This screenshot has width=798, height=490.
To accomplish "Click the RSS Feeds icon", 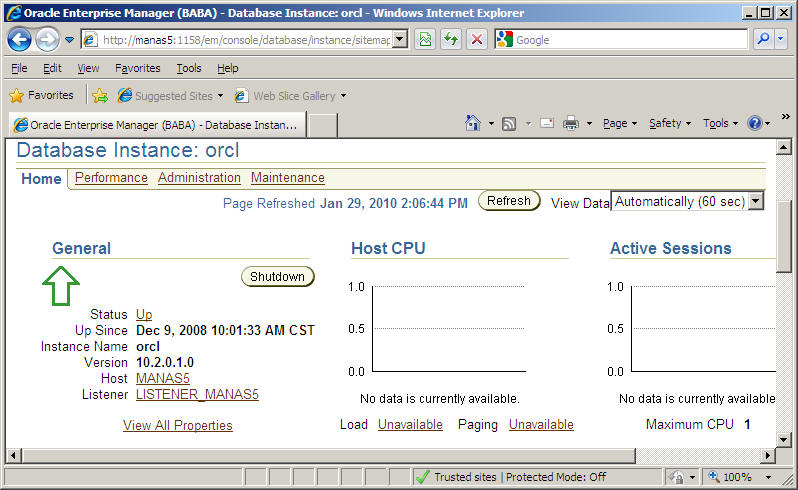I will (509, 123).
